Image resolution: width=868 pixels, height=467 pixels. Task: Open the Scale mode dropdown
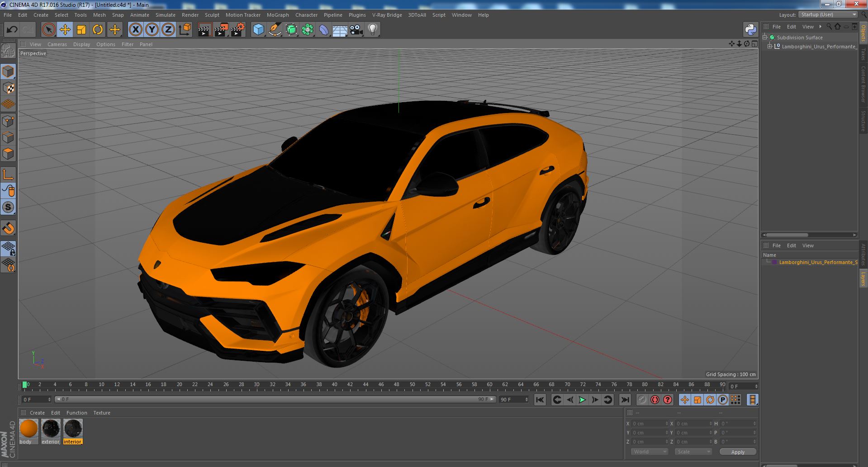693,452
